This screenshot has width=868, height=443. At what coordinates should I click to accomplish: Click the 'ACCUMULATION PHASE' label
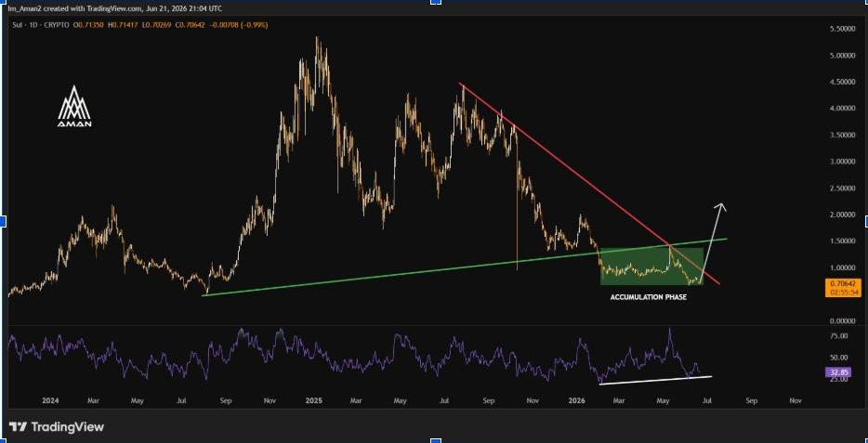click(x=649, y=297)
